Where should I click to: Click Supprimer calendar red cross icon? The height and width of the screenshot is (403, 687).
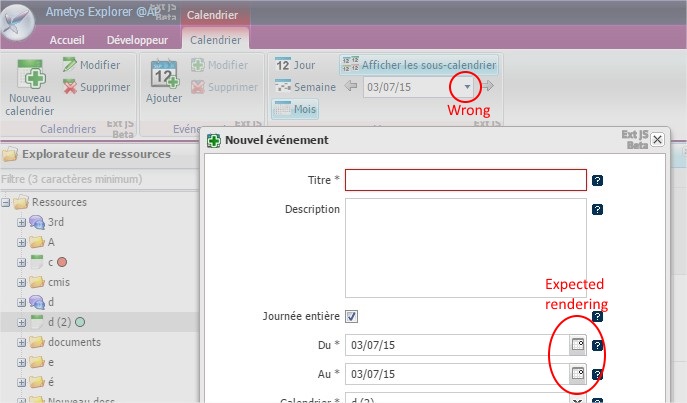(70, 87)
